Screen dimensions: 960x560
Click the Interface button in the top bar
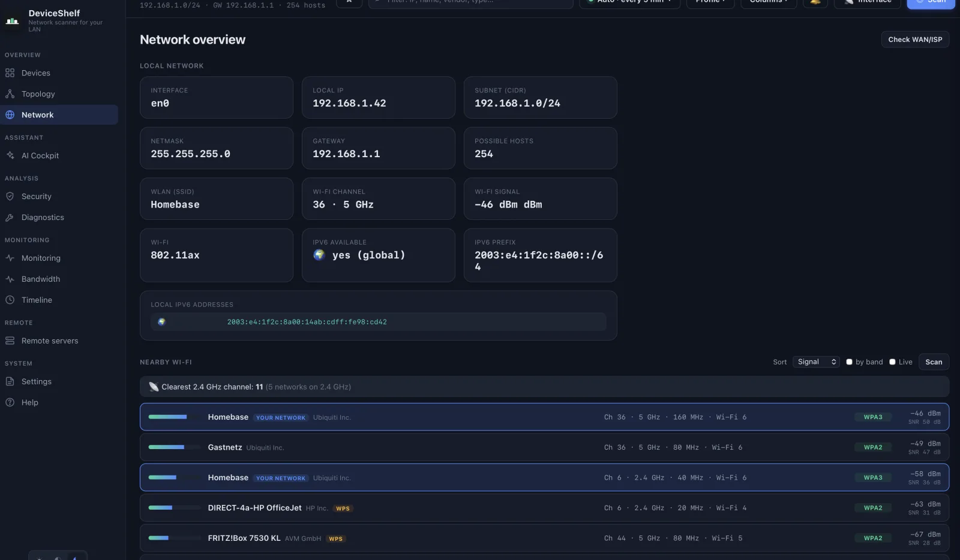click(x=868, y=2)
